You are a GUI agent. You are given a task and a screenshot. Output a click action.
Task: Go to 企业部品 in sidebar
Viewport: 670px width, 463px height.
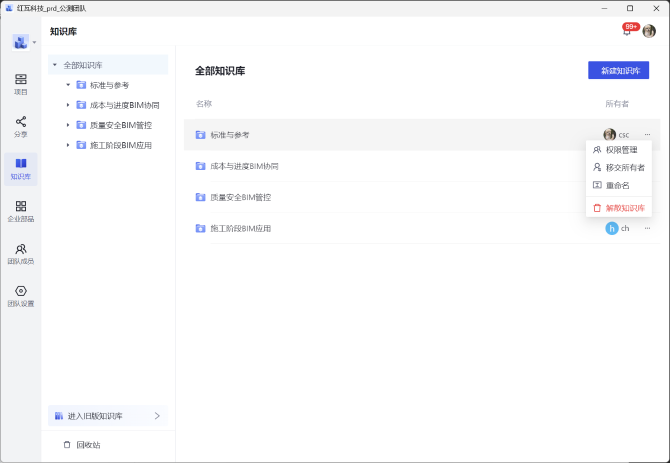click(x=20, y=211)
